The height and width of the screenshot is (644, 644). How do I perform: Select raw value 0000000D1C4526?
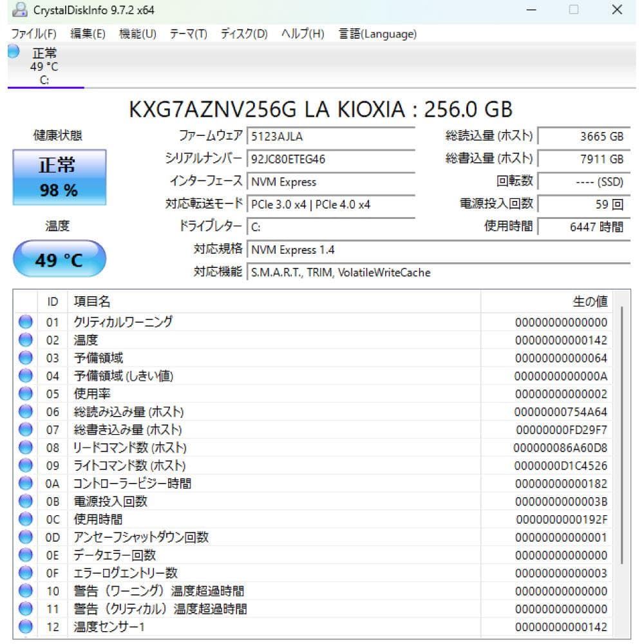click(x=560, y=466)
